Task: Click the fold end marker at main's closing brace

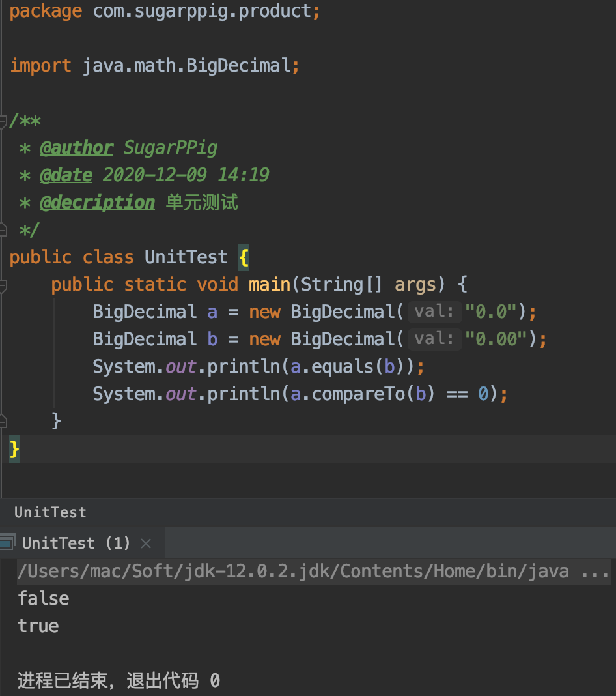Action: tap(2, 421)
